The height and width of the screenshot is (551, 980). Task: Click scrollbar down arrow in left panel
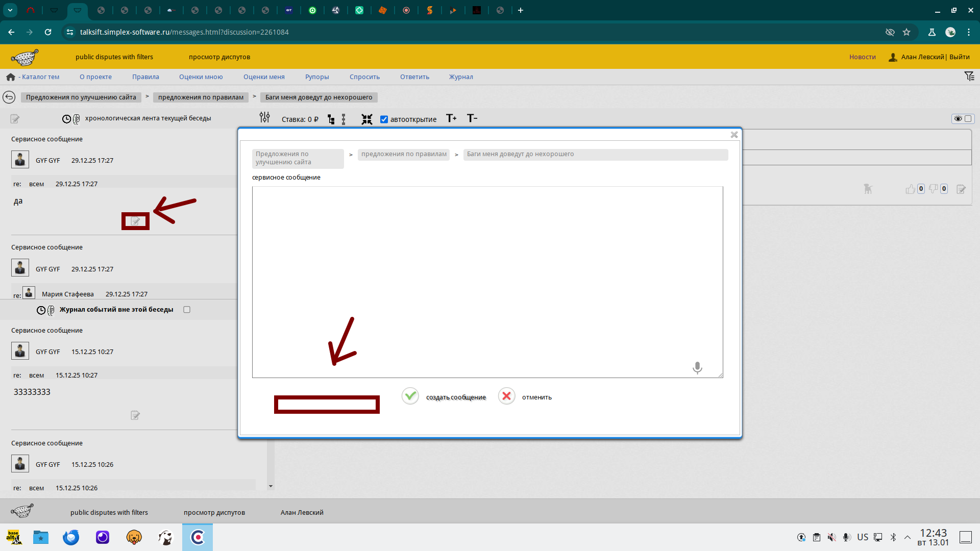tap(271, 486)
